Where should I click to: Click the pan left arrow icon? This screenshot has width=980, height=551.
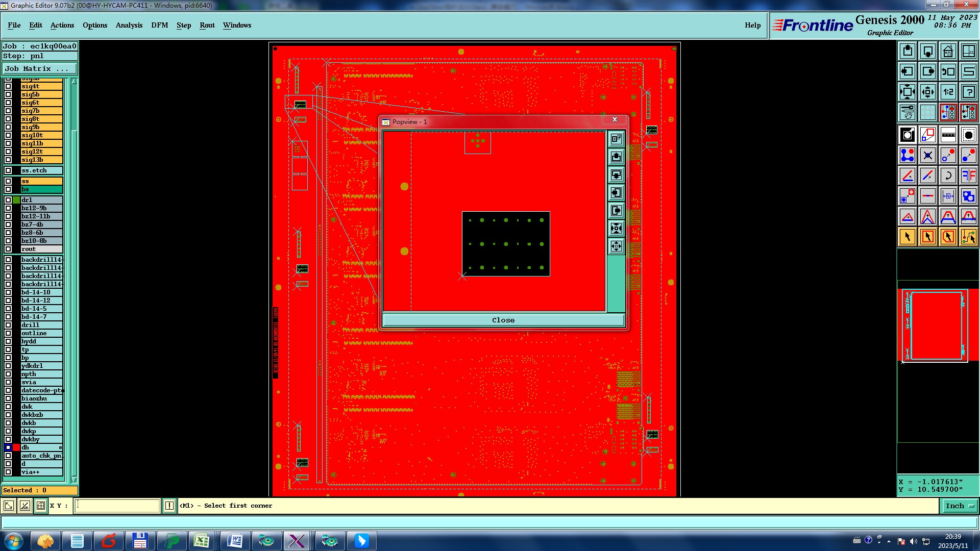point(908,71)
